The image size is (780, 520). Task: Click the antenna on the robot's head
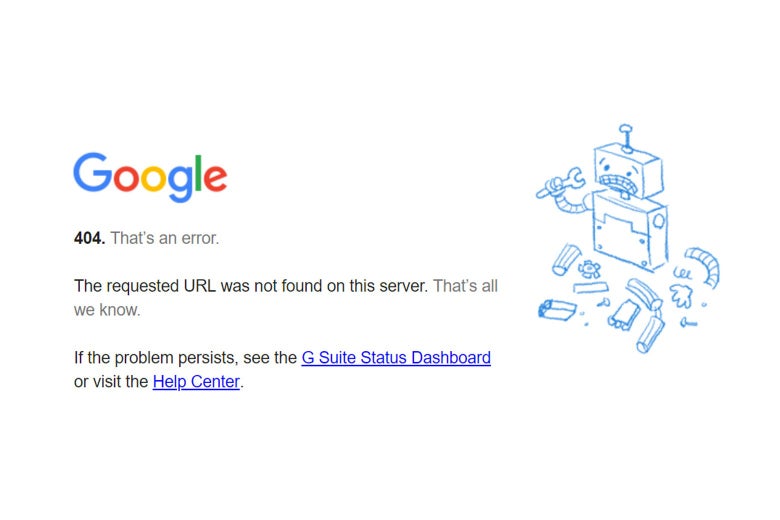(626, 134)
